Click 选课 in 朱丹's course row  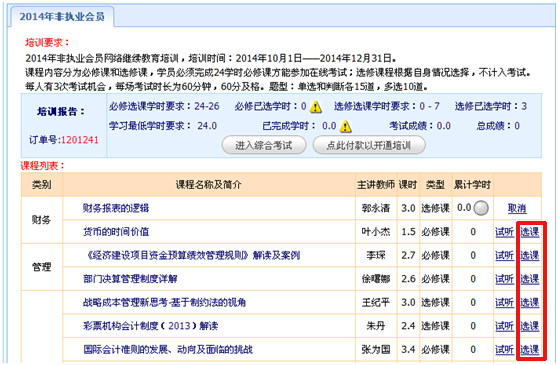pos(530,326)
